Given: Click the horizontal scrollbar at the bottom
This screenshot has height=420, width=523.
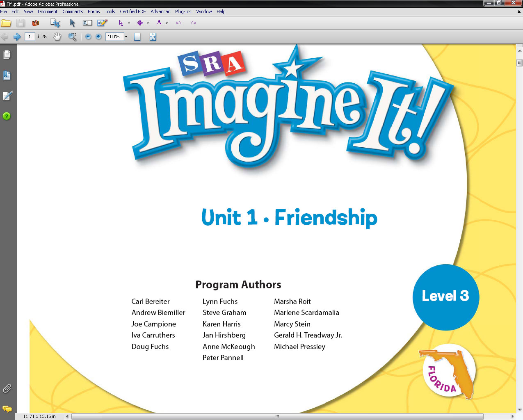Looking at the screenshot, I should click(x=277, y=416).
